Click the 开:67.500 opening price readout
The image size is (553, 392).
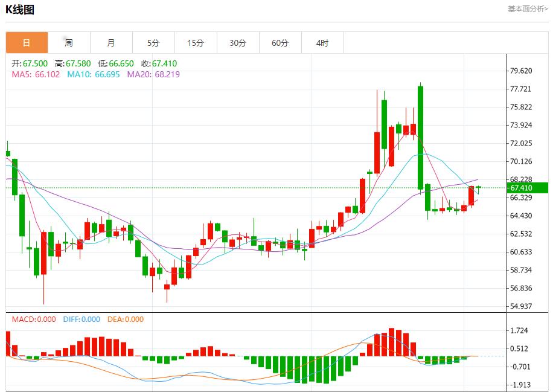(x=30, y=63)
